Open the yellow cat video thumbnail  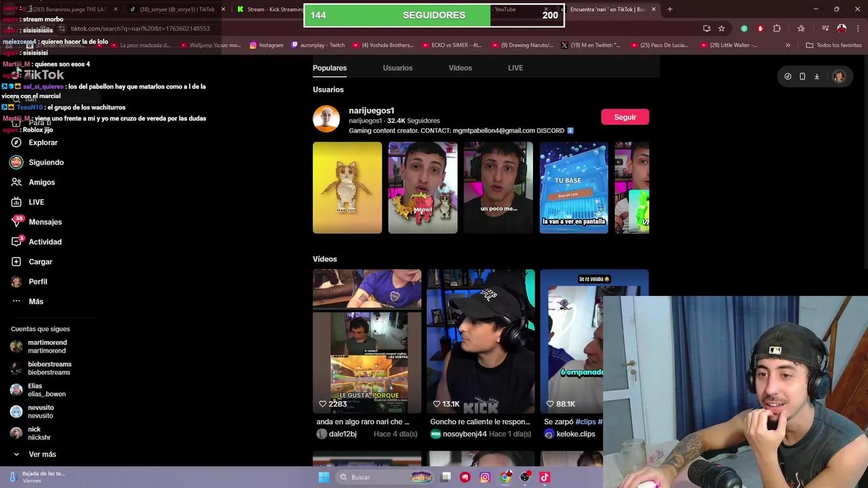point(347,188)
